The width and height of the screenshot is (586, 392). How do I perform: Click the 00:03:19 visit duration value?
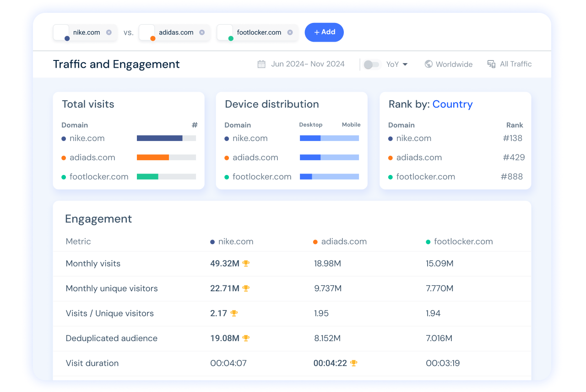point(443,363)
